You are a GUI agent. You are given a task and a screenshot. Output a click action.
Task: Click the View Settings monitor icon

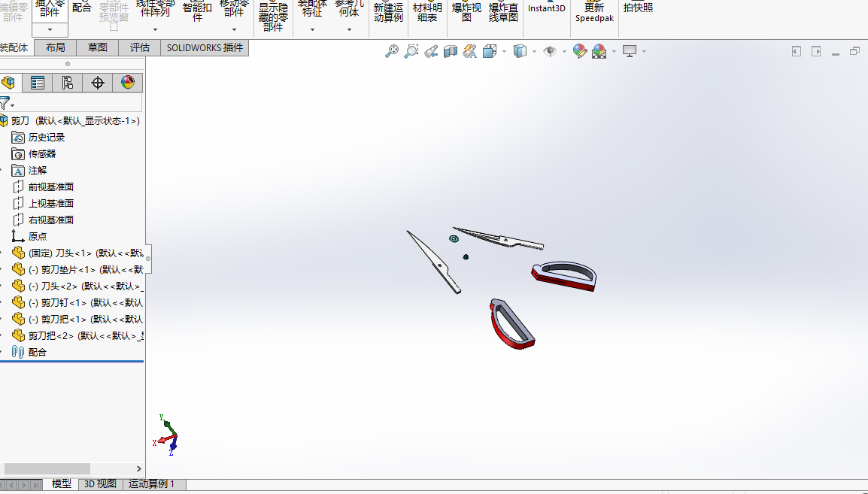point(630,51)
